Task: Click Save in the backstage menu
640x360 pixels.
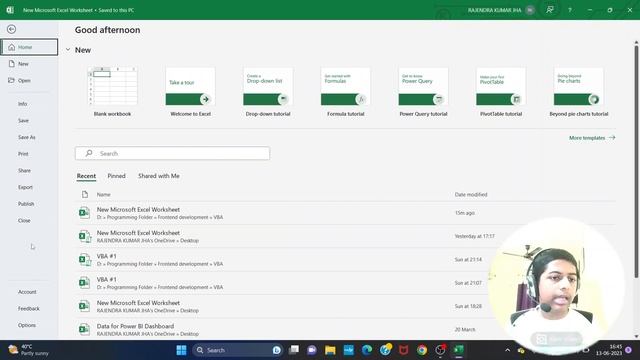Action: (x=23, y=120)
